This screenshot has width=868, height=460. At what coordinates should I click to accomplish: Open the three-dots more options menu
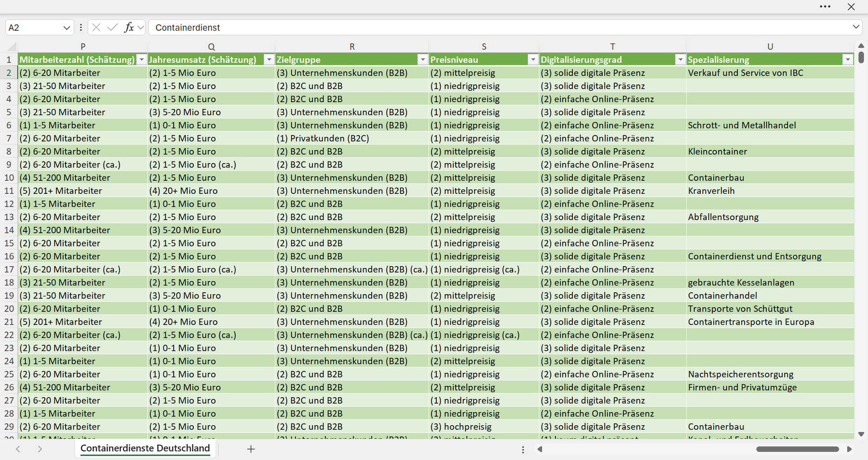pyautogui.click(x=825, y=7)
